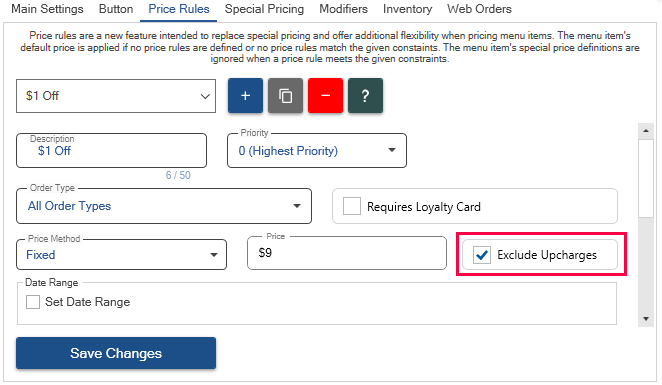Open the $1 Off rule selector dropdown

[x=116, y=96]
